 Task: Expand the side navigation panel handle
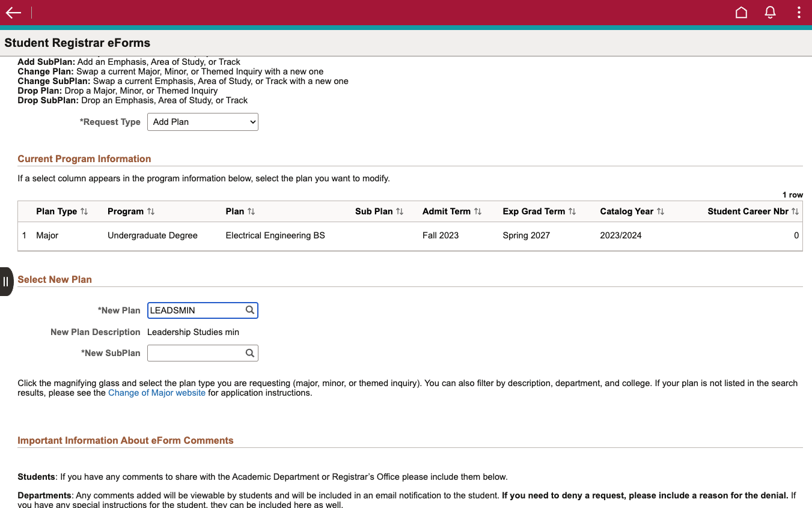point(6,282)
